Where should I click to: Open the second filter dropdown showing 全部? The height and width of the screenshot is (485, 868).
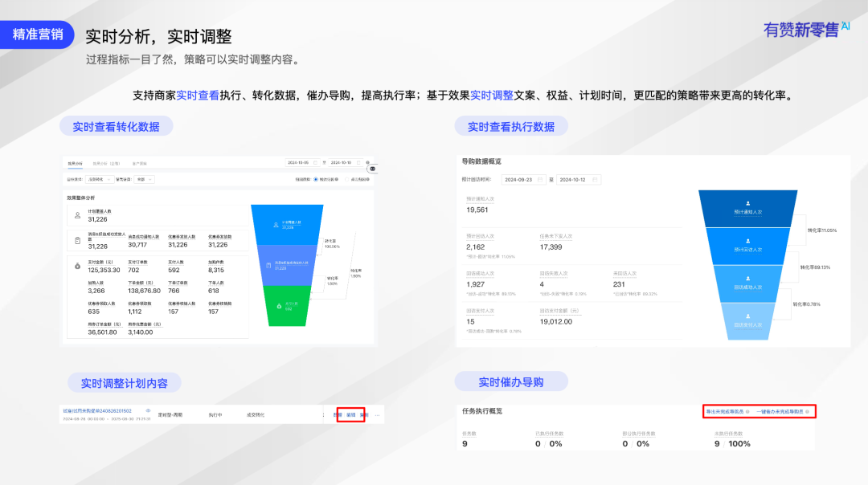(x=144, y=179)
